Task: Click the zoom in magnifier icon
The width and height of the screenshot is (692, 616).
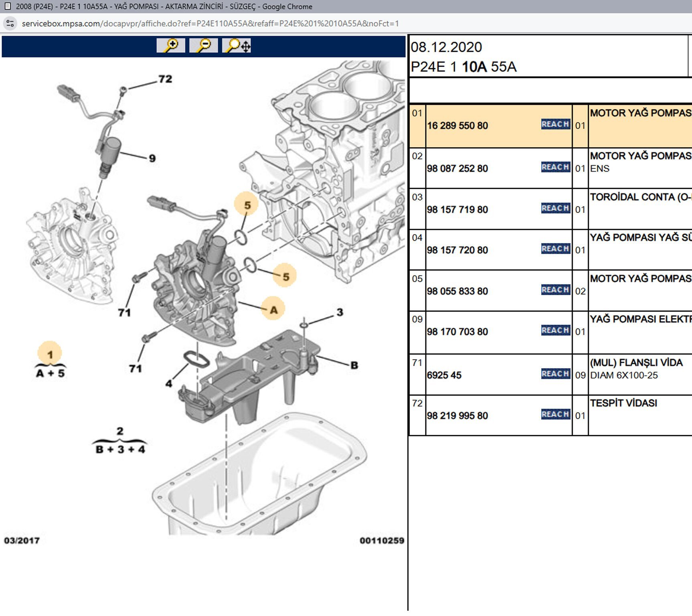Action: click(x=171, y=45)
